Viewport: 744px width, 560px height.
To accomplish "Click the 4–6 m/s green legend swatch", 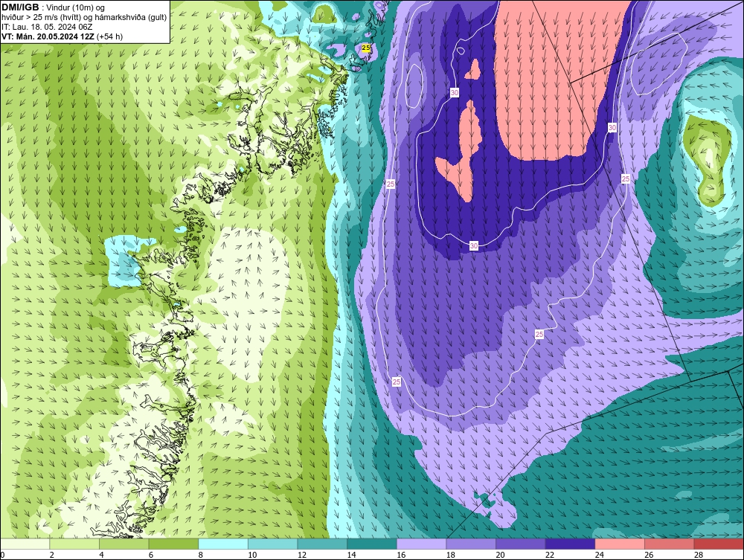I will point(124,544).
